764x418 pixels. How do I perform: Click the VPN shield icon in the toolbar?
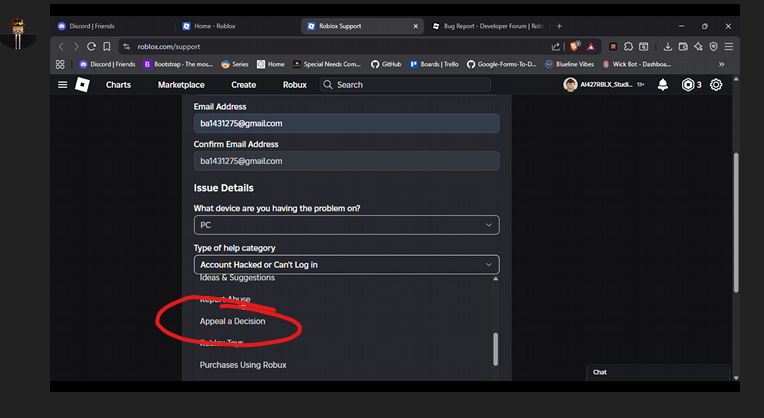click(x=714, y=47)
